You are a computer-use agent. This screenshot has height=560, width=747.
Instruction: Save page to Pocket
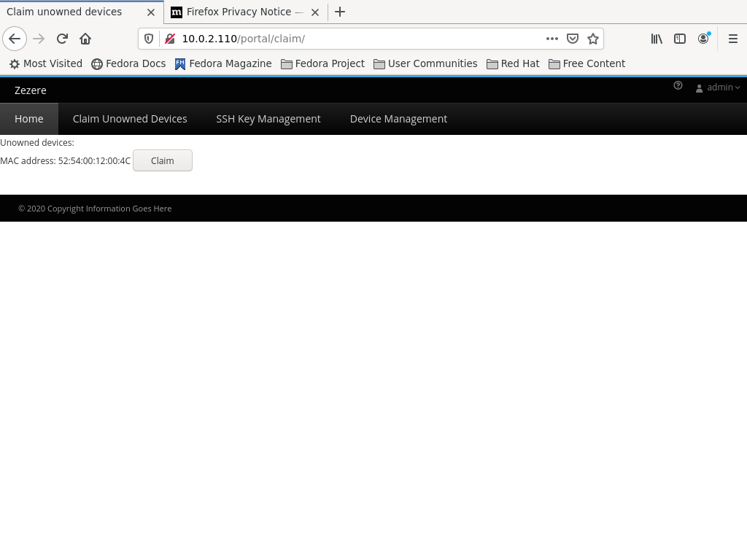click(x=572, y=39)
